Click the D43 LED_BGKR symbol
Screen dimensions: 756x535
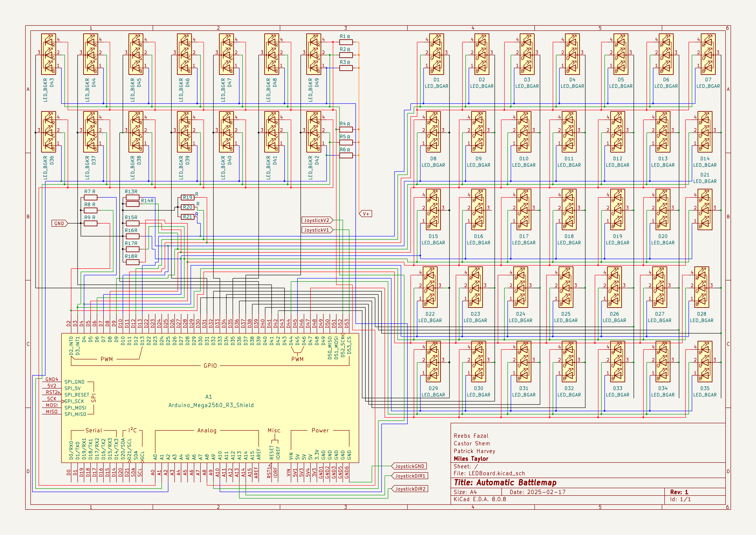(49, 54)
